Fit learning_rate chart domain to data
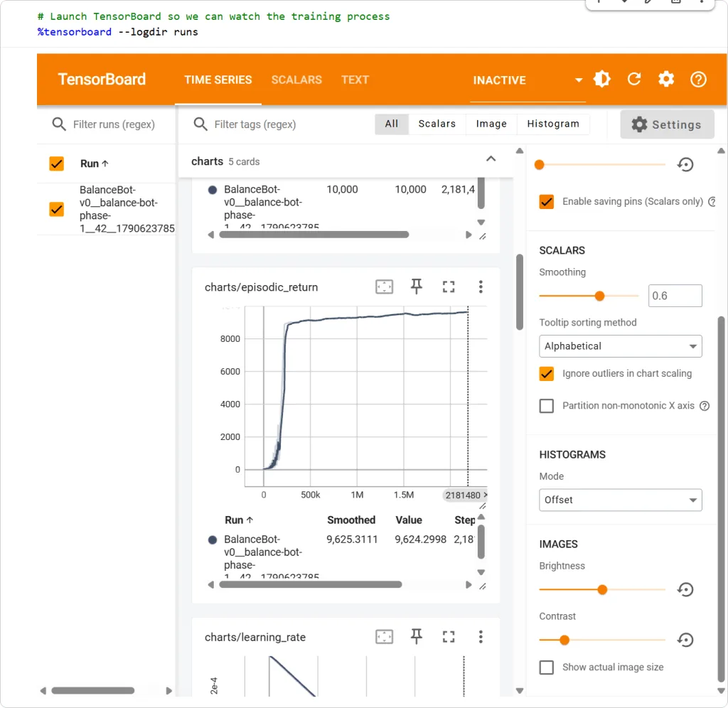 pos(384,636)
